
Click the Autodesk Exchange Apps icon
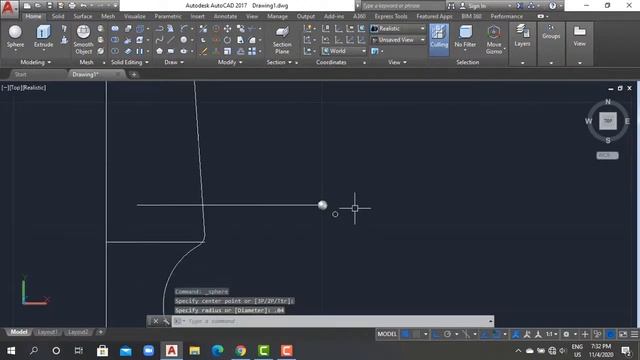click(520, 6)
